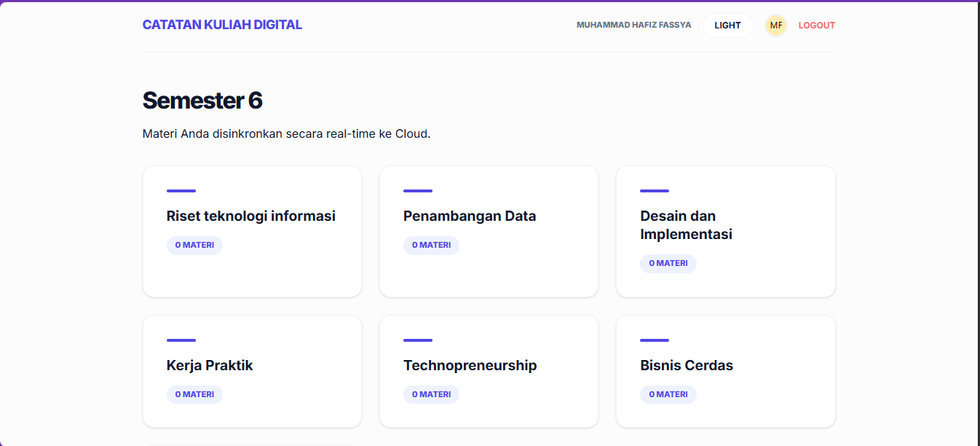Click the LOGOUT link
Viewport: 980px width, 446px height.
click(x=816, y=25)
